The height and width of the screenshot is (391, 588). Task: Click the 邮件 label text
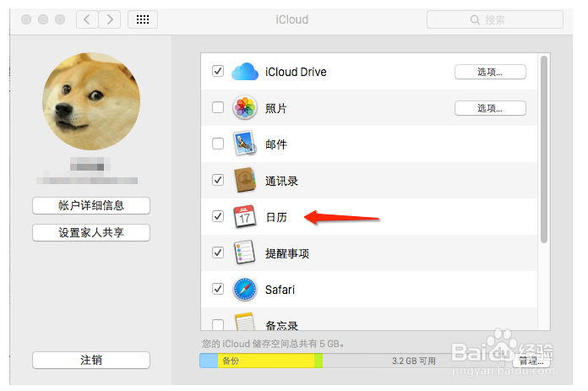[276, 144]
